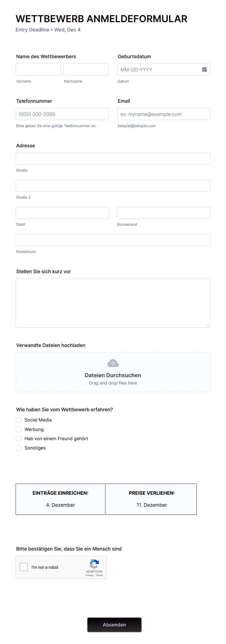226x644 pixels.
Task: Open the reCAPTCHA Terms link
Action: pos(99,575)
